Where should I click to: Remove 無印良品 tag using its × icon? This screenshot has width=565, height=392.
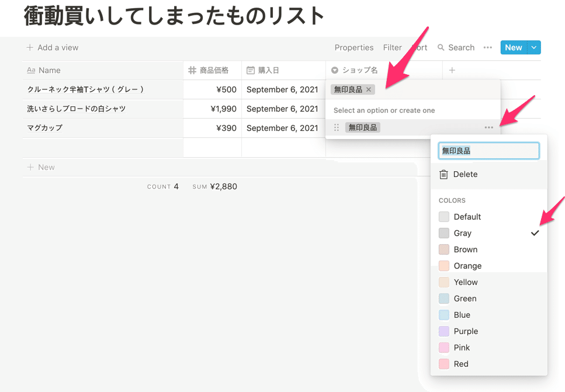368,89
